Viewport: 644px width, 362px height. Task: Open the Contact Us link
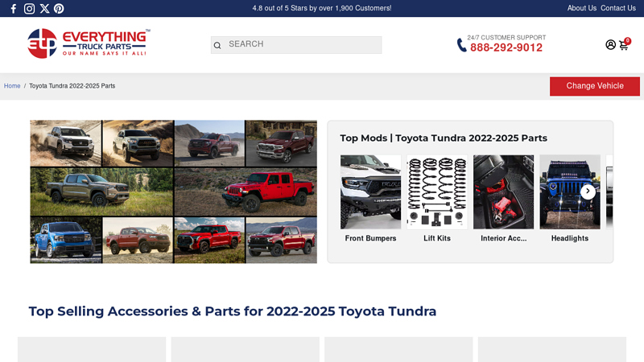(x=617, y=8)
